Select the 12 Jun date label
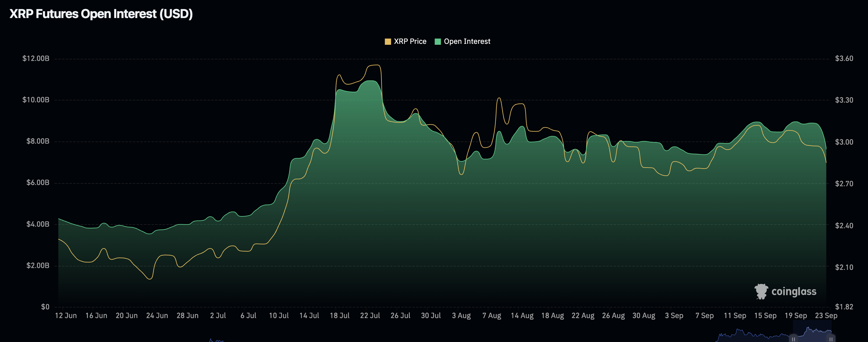Image resolution: width=868 pixels, height=342 pixels. (66, 315)
